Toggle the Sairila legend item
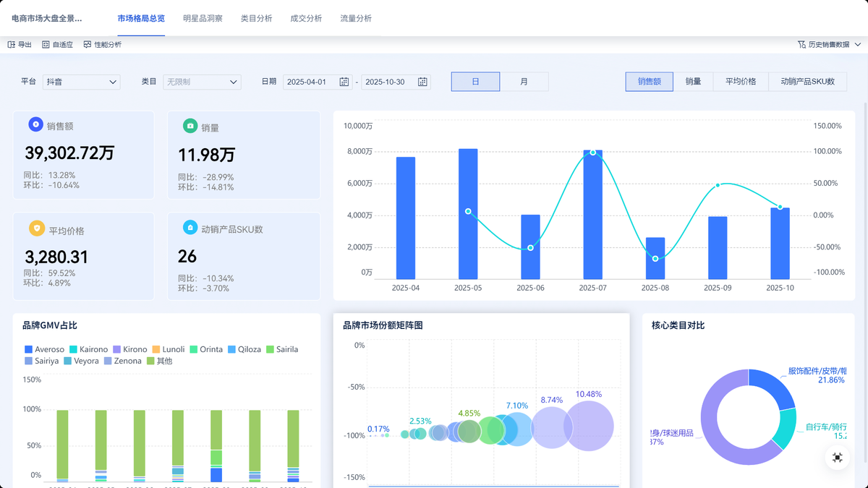Viewport: 868px width, 488px height. (x=282, y=349)
